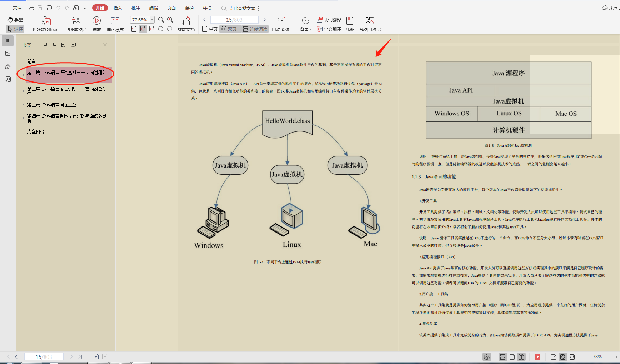Click the 压缩 compress button
This screenshot has width=620, height=364.
point(350,24)
